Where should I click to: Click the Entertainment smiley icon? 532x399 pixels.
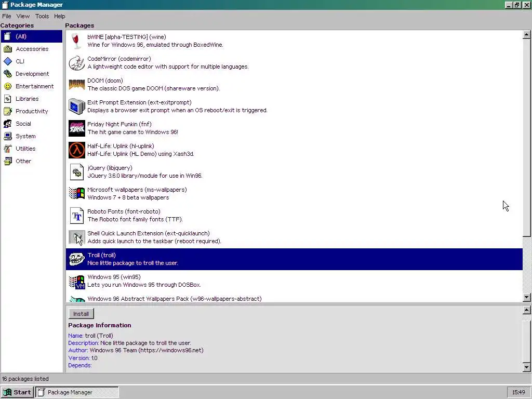click(x=8, y=86)
